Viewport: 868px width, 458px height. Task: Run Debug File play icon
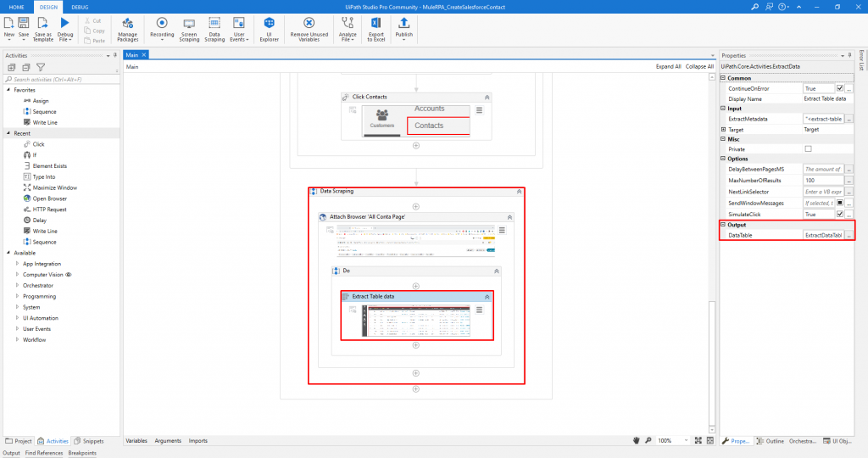click(x=64, y=23)
